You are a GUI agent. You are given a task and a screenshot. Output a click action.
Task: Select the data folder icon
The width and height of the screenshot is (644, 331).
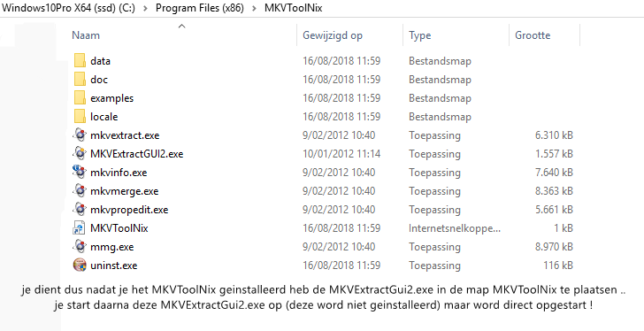(x=80, y=61)
